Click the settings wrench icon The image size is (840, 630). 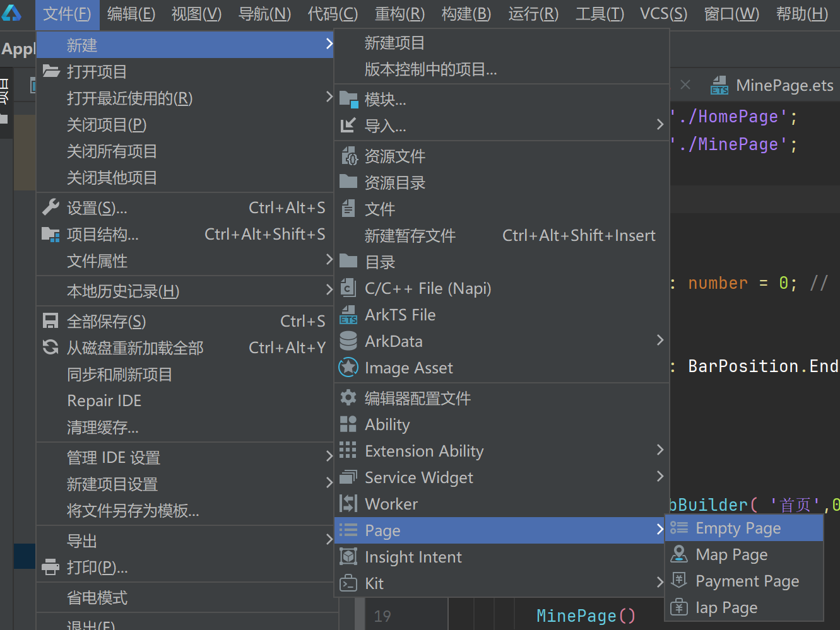[x=50, y=207]
